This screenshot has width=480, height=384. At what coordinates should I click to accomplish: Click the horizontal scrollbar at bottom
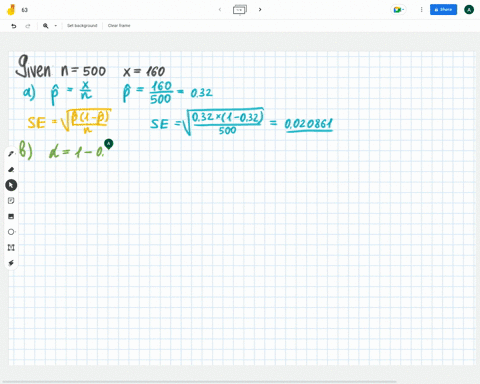tap(200, 381)
